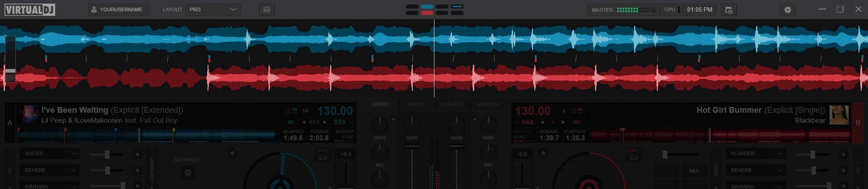Click the 3D cube icon beside the layout selector
Image resolution: width=868 pixels, height=189 pixels.
tap(267, 9)
